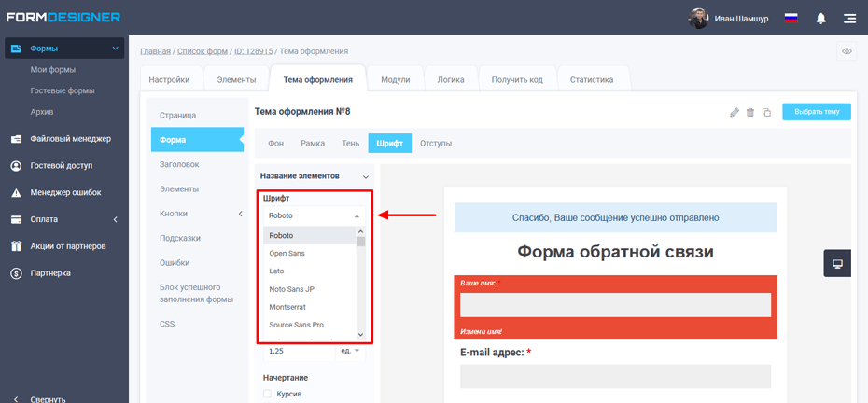
Task: Click the font list scrollbar down arrow
Action: coord(360,334)
